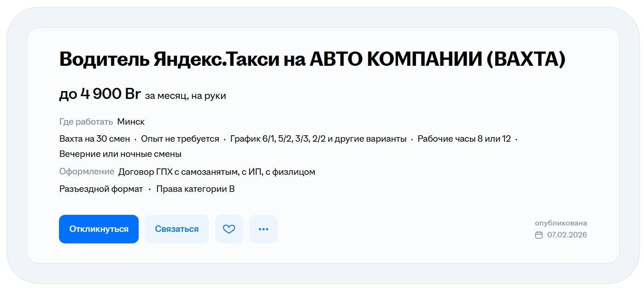This screenshot has width=644, height=288.
Task: Click Права категории B requirement
Action: (195, 189)
